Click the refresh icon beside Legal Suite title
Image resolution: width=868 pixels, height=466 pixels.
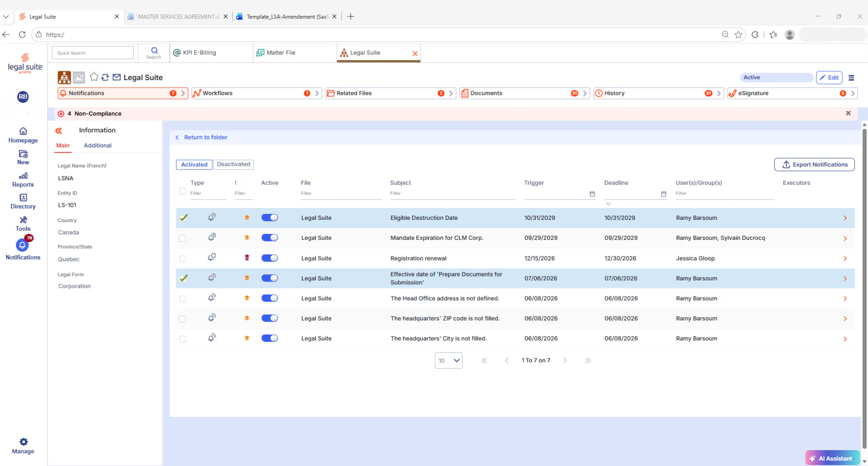coord(105,77)
